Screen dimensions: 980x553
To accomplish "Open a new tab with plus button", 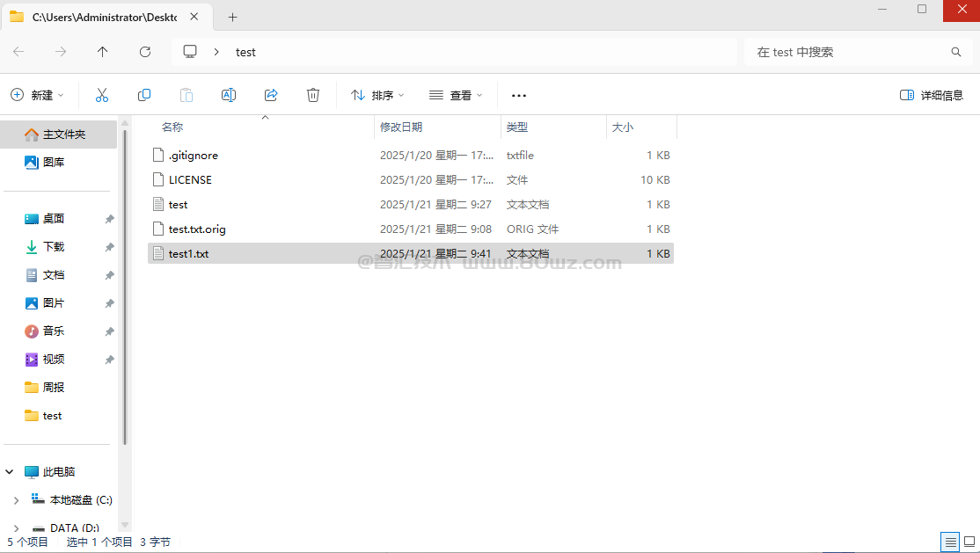I will (x=233, y=17).
